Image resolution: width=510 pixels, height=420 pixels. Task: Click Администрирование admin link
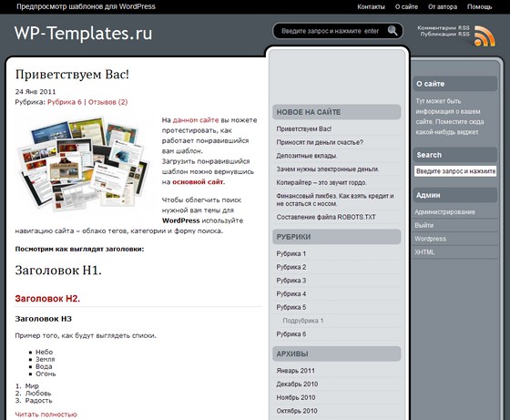(x=444, y=212)
